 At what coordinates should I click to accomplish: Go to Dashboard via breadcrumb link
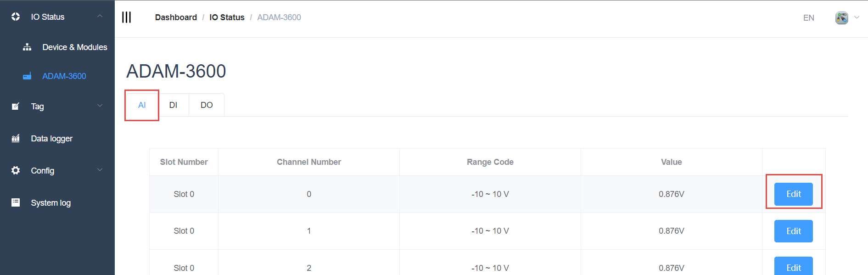point(176,17)
